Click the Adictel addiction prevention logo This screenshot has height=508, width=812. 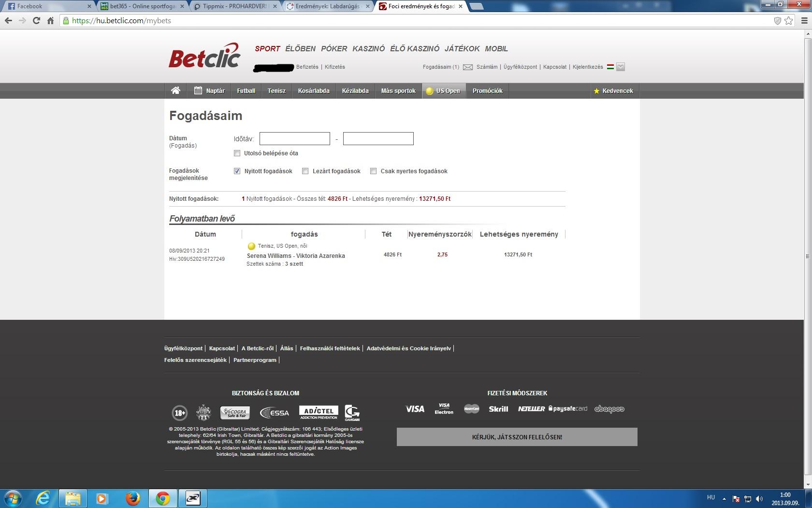319,413
